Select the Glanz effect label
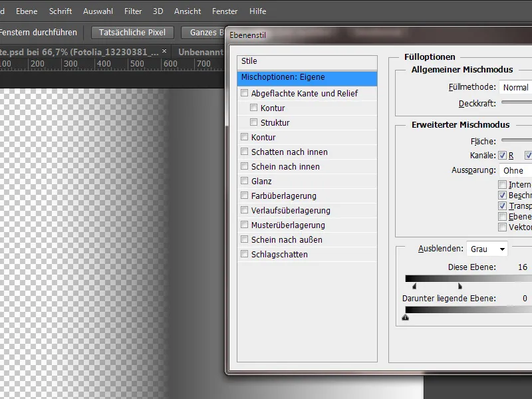Image resolution: width=532 pixels, height=399 pixels. [261, 182]
